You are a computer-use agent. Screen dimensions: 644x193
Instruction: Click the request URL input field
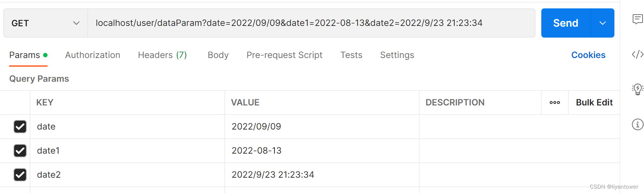(x=311, y=23)
